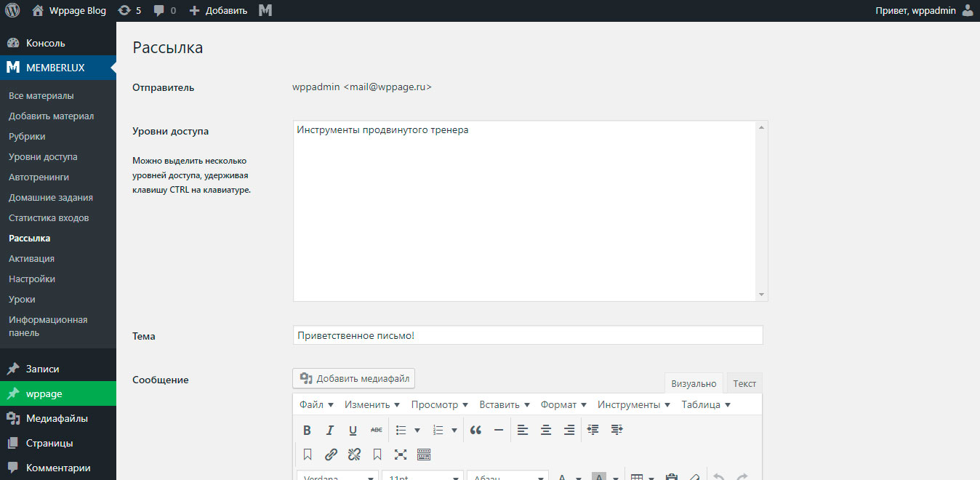This screenshot has width=980, height=480.
Task: Open Уроки submenu item
Action: (x=22, y=300)
